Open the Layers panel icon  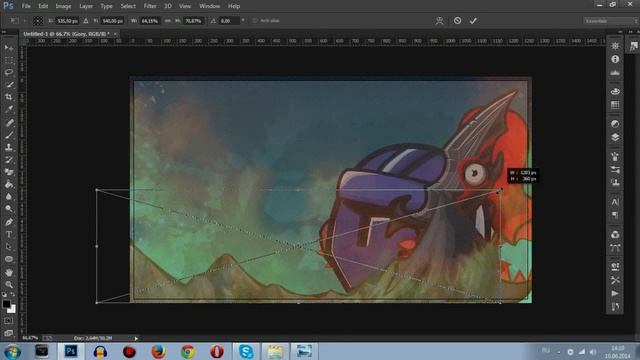pyautogui.click(x=615, y=137)
